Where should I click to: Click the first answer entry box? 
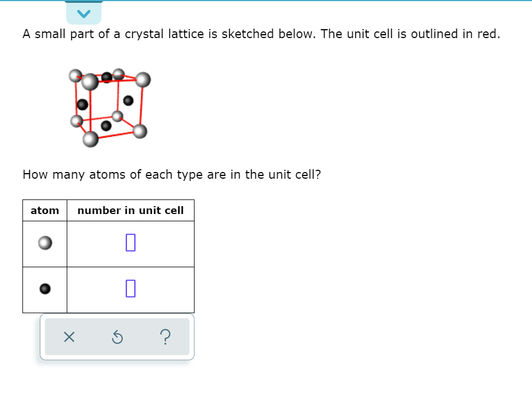[130, 243]
